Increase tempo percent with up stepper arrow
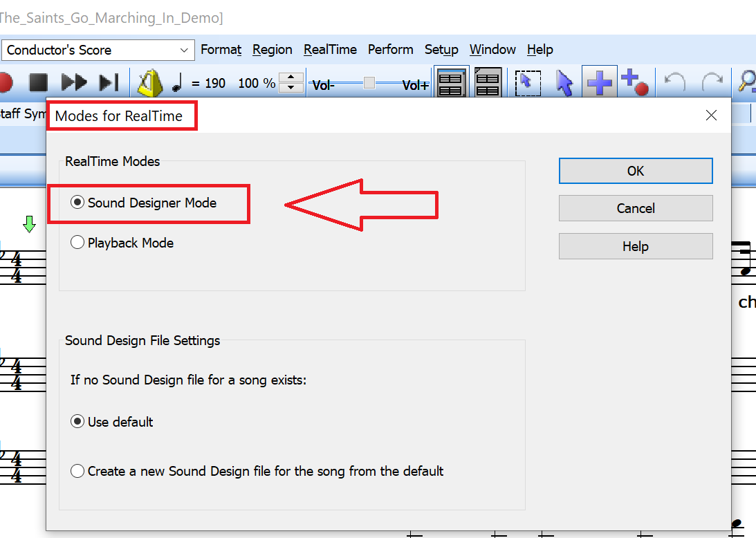Image resolution: width=756 pixels, height=538 pixels. coord(293,77)
